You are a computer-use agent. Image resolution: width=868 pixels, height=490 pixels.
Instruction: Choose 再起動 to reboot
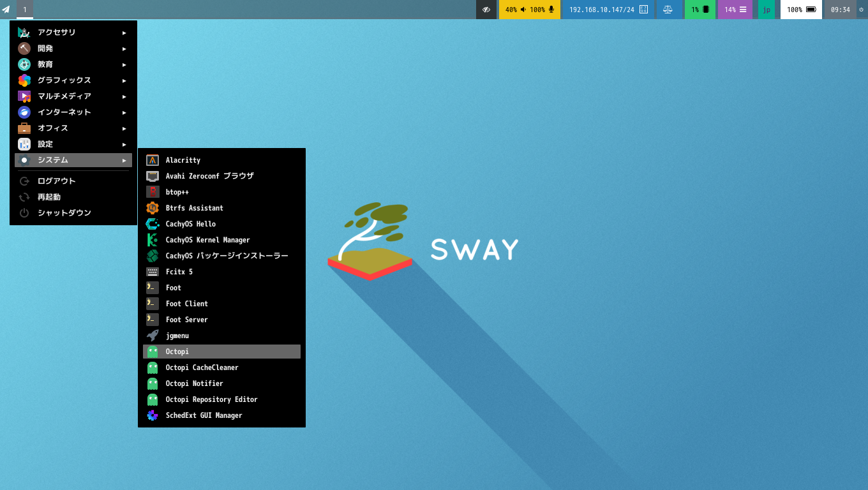pos(73,197)
